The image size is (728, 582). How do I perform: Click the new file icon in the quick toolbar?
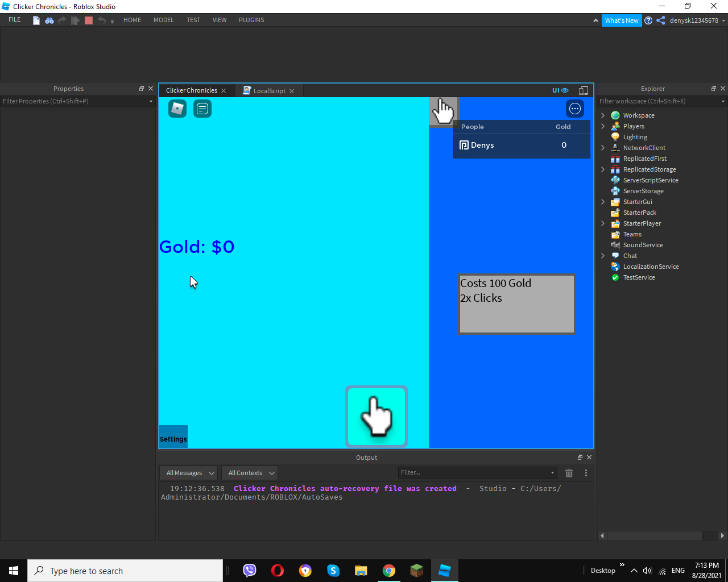36,20
